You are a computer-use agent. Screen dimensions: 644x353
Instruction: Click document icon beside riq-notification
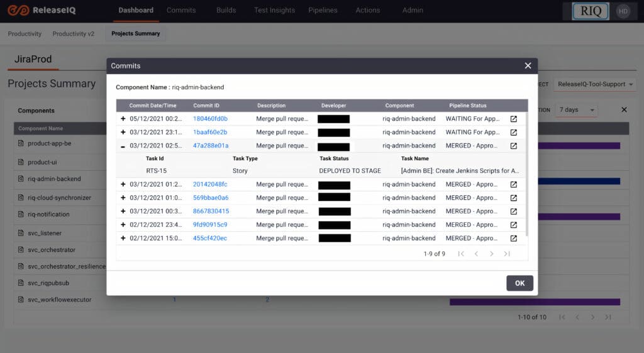pos(21,214)
